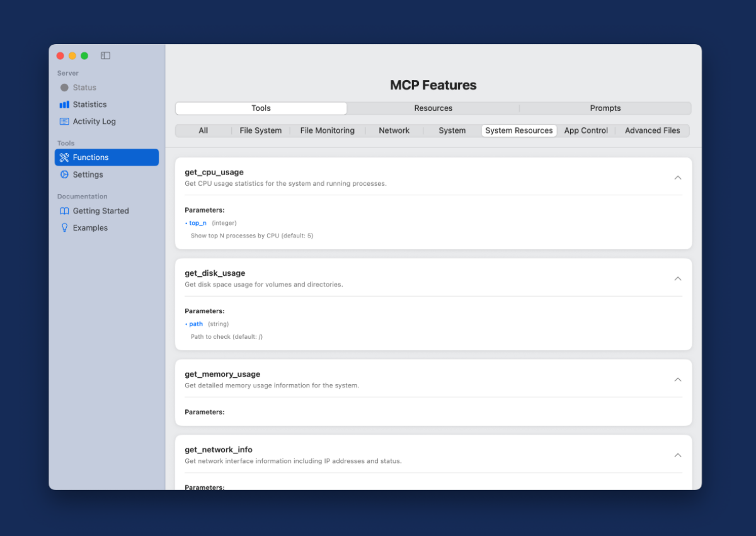
Task: Click the Activity Log list icon
Action: 64,122
